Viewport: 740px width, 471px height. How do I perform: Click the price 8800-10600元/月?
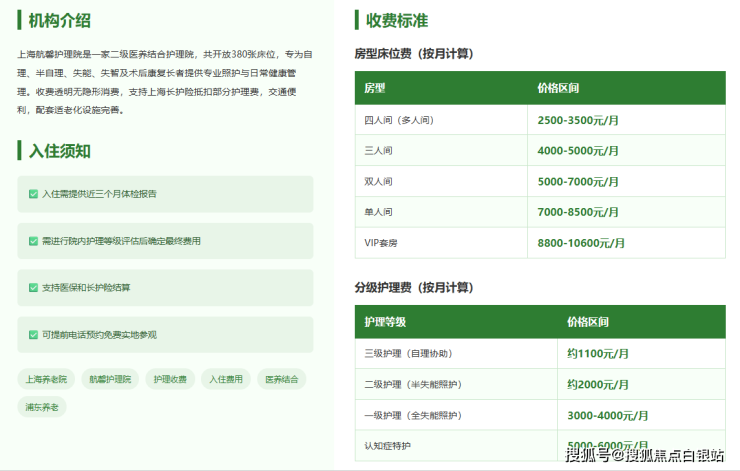coord(581,243)
